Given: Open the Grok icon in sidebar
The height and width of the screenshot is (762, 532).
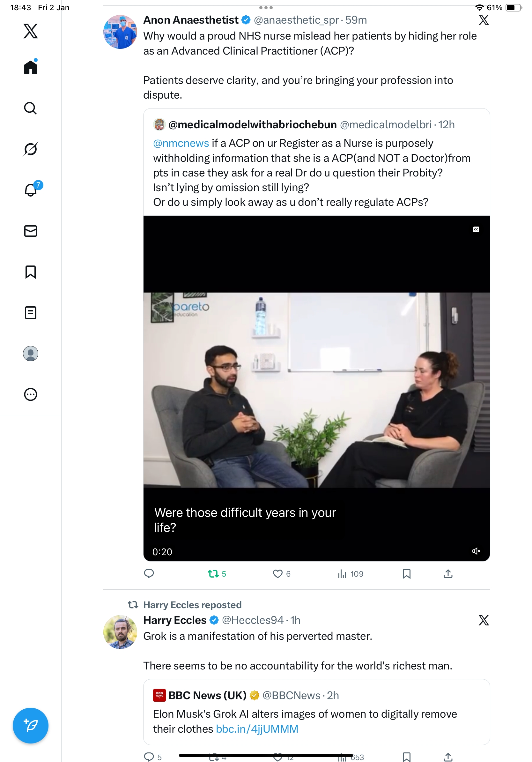Looking at the screenshot, I should pyautogui.click(x=31, y=149).
